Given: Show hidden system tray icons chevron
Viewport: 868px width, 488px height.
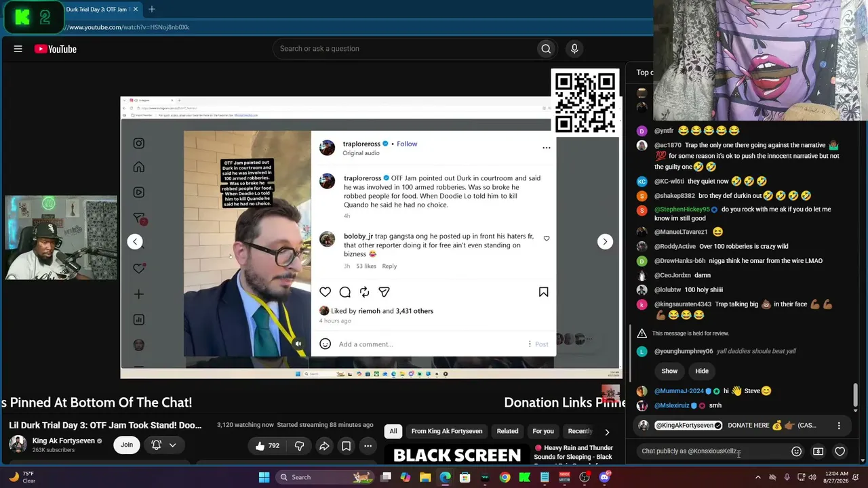Looking at the screenshot, I should [x=758, y=477].
